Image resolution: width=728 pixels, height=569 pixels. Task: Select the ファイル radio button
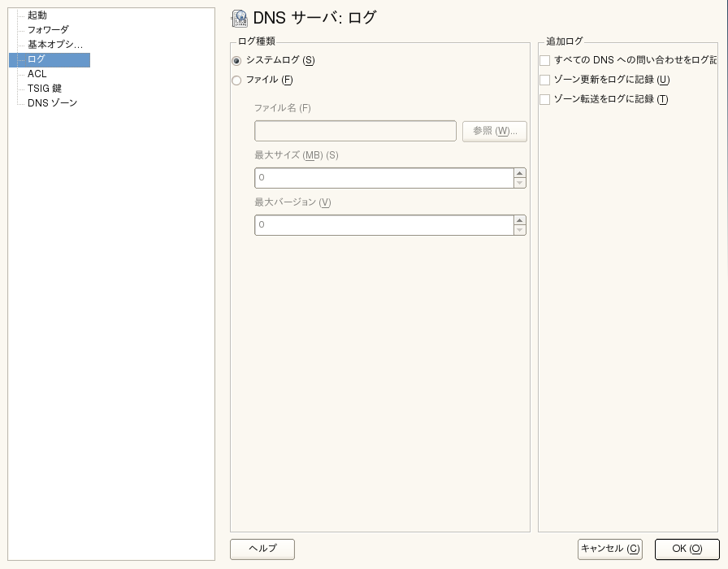point(236,80)
